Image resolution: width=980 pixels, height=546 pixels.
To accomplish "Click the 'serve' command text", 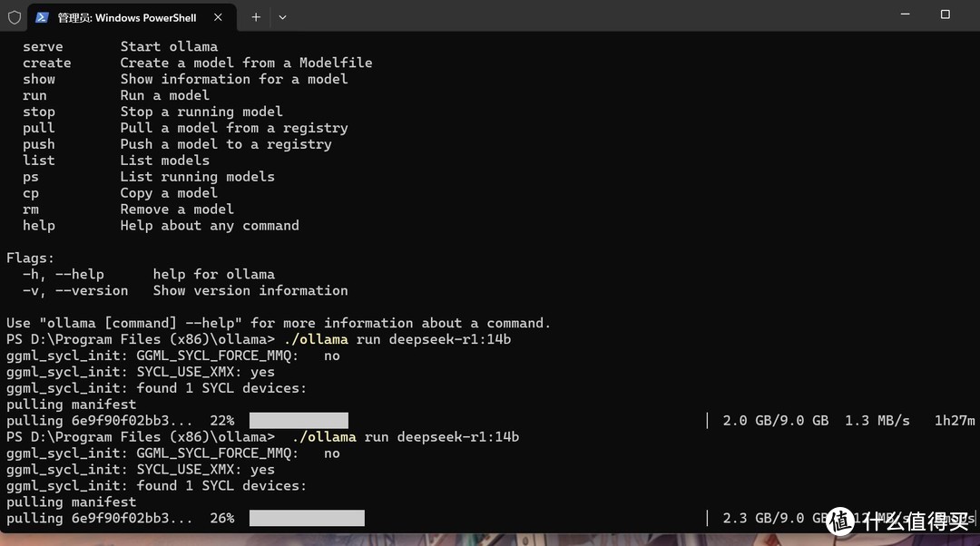I will 43,47.
